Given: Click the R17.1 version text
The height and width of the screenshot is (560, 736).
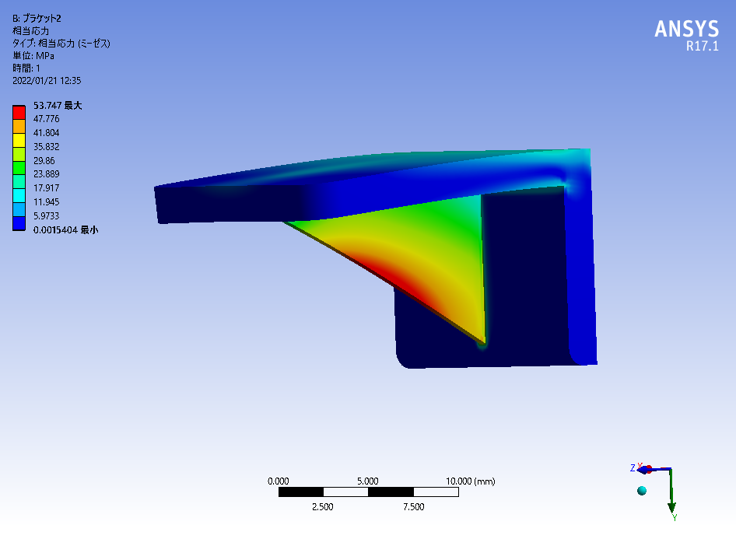Looking at the screenshot, I should tap(703, 46).
